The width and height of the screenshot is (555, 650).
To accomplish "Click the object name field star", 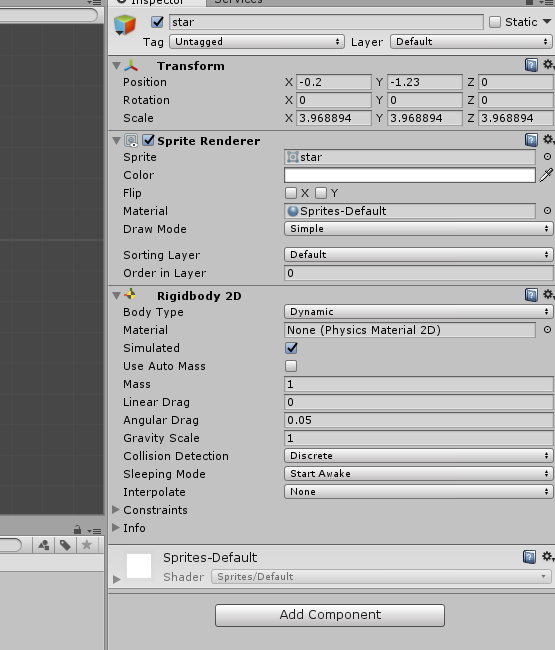I will 326,22.
